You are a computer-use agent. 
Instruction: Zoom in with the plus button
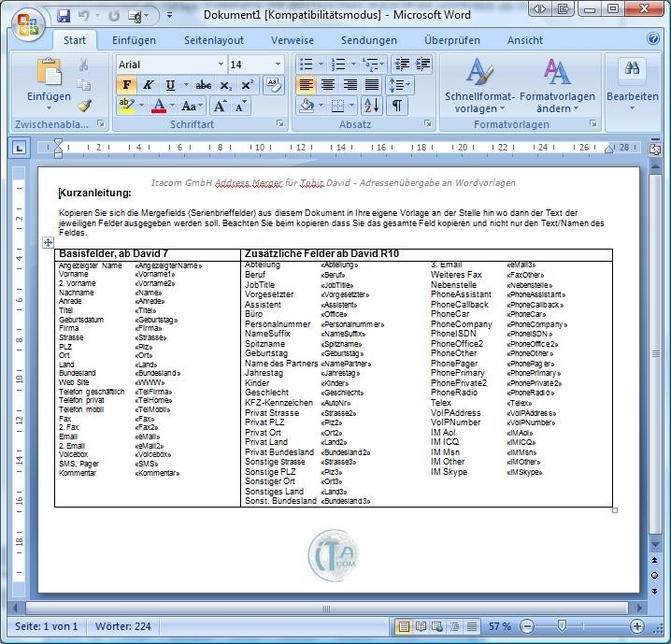(637, 626)
